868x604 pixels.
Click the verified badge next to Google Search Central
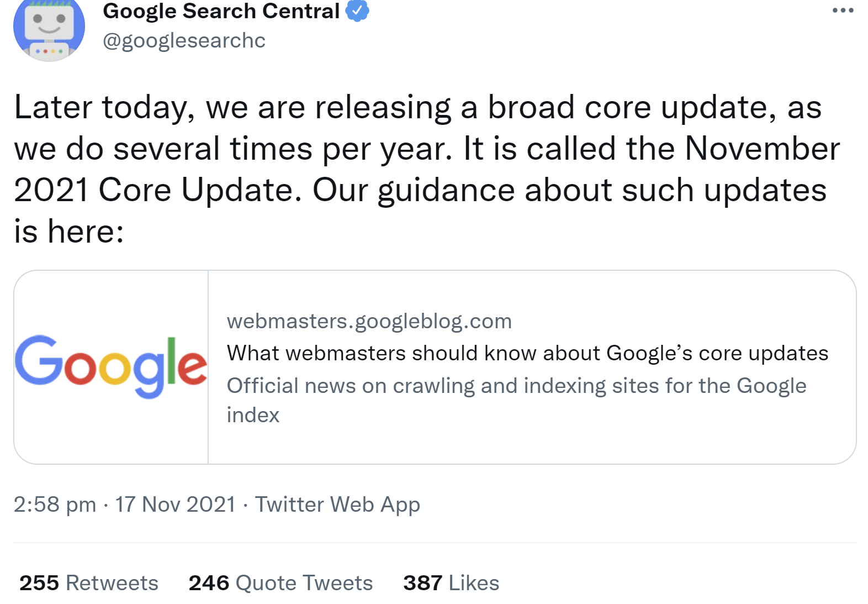tap(358, 10)
